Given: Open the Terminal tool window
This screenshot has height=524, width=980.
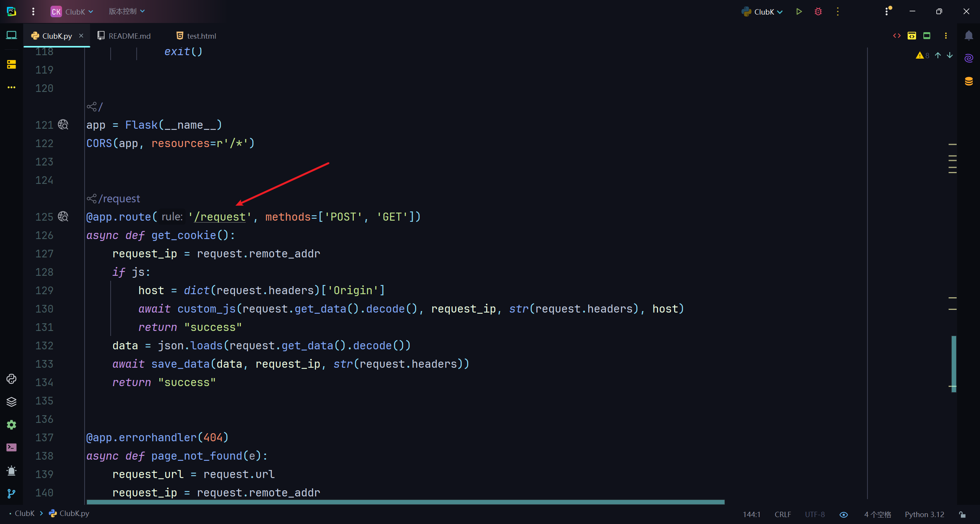Looking at the screenshot, I should coord(11,447).
